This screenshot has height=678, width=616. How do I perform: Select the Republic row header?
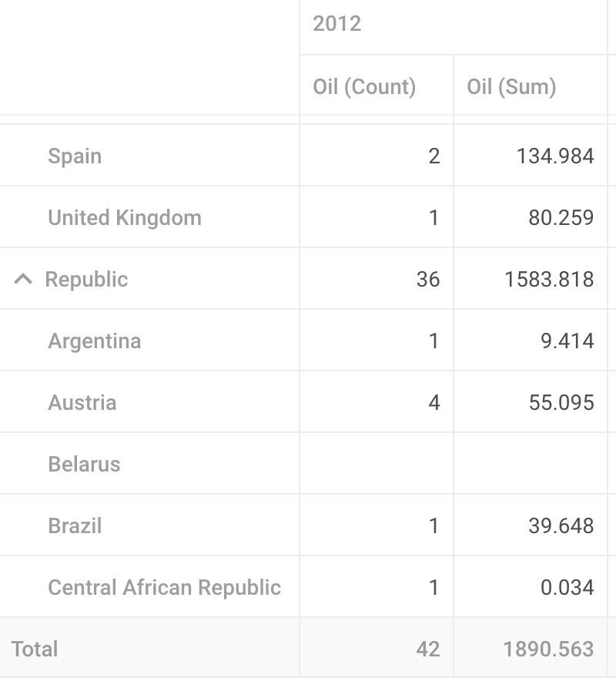(x=149, y=279)
